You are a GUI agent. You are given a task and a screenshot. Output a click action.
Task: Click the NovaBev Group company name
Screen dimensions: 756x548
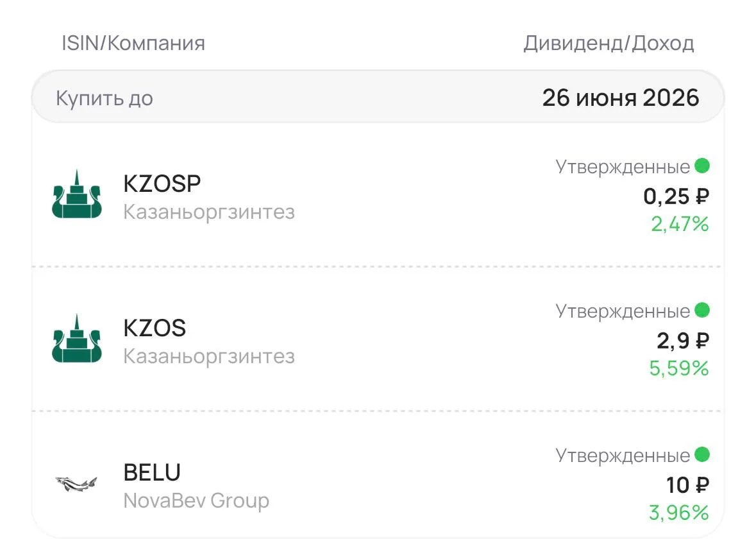coord(196,501)
